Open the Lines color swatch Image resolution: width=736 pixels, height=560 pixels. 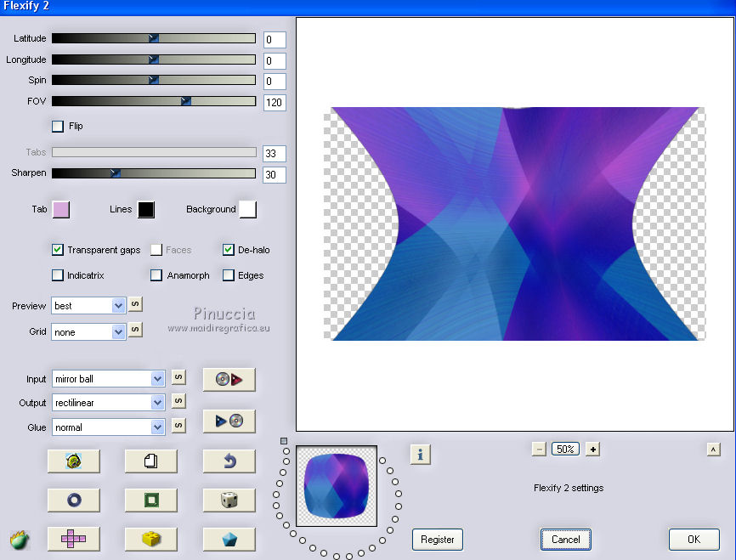tap(146, 209)
